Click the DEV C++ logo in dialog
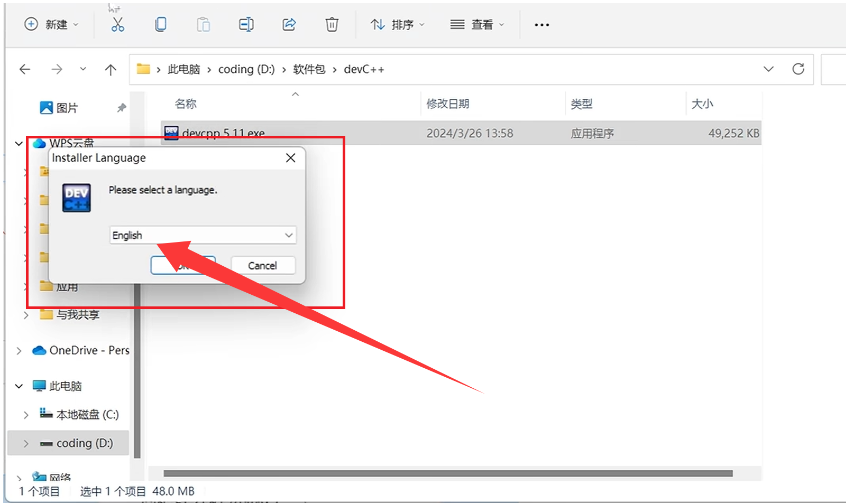Screen dimensions: 863x504 click(76, 198)
